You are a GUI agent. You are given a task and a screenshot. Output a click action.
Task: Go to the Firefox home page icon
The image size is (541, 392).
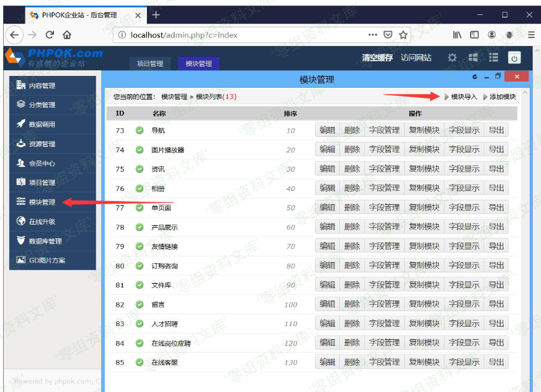[x=67, y=35]
